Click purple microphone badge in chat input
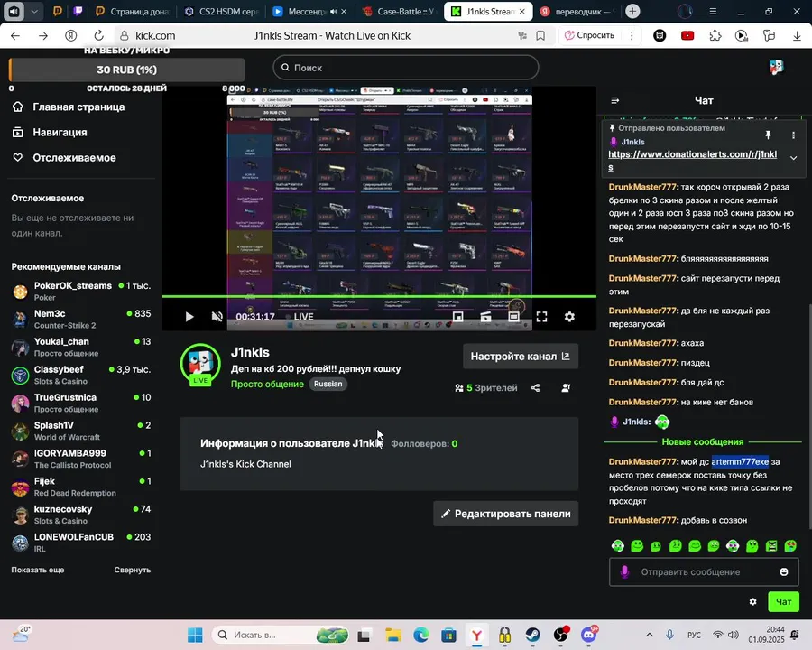The image size is (812, 650). tap(624, 571)
